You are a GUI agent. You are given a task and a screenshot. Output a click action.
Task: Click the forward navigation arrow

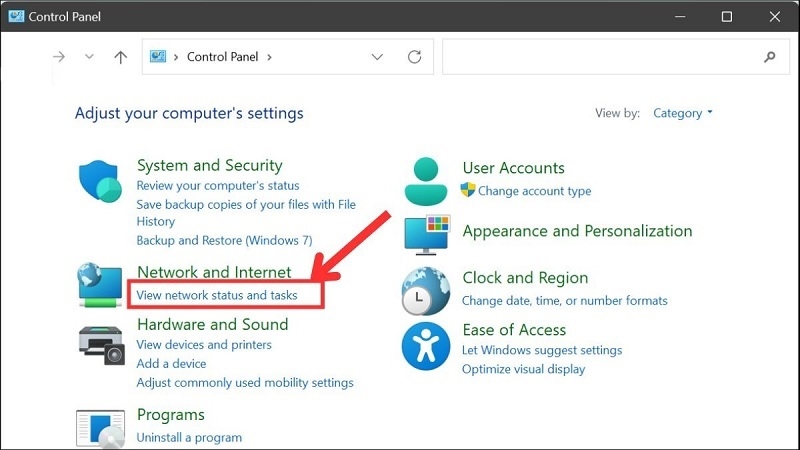[59, 57]
